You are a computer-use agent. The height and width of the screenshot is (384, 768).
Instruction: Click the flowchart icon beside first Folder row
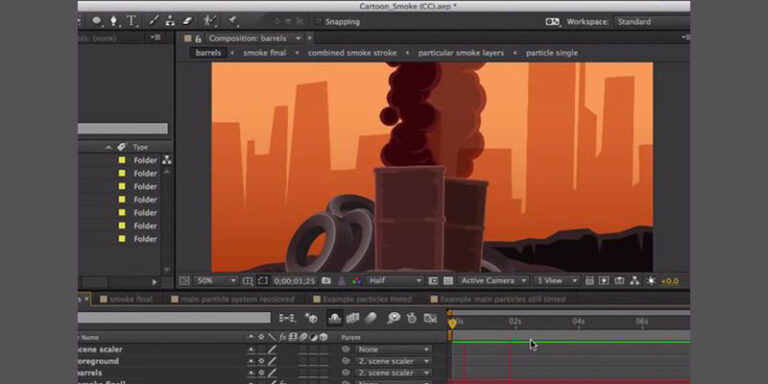coord(167,160)
